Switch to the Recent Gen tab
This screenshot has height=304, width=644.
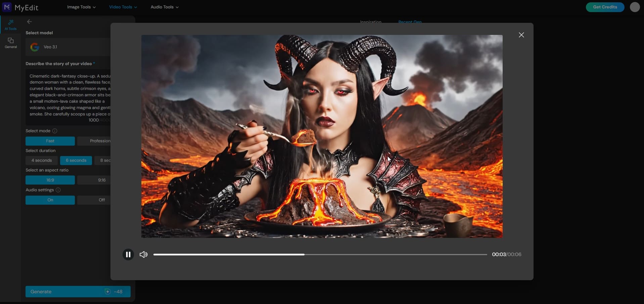coord(410,22)
